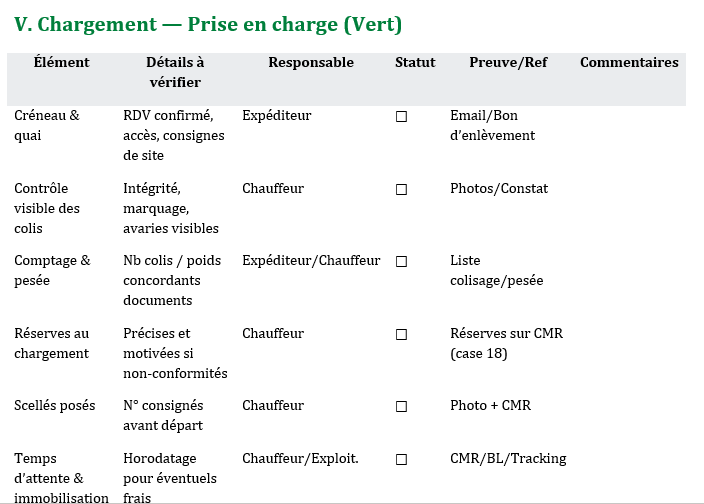Select the 'Détails à vérifier' header cell
The image size is (704, 504).
pos(174,72)
